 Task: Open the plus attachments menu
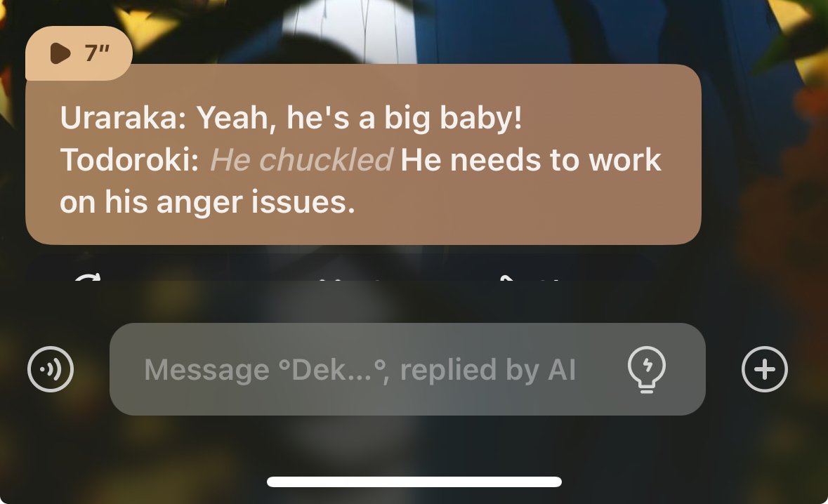764,369
